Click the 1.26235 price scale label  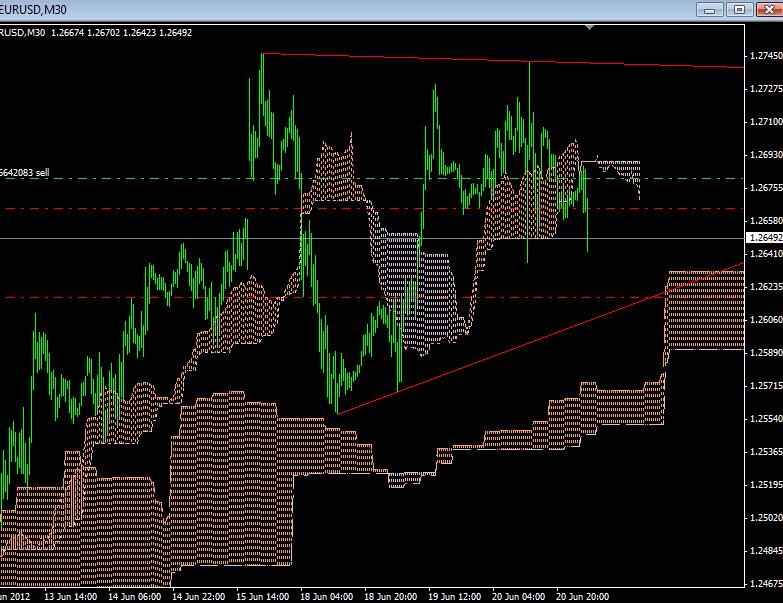(766, 287)
